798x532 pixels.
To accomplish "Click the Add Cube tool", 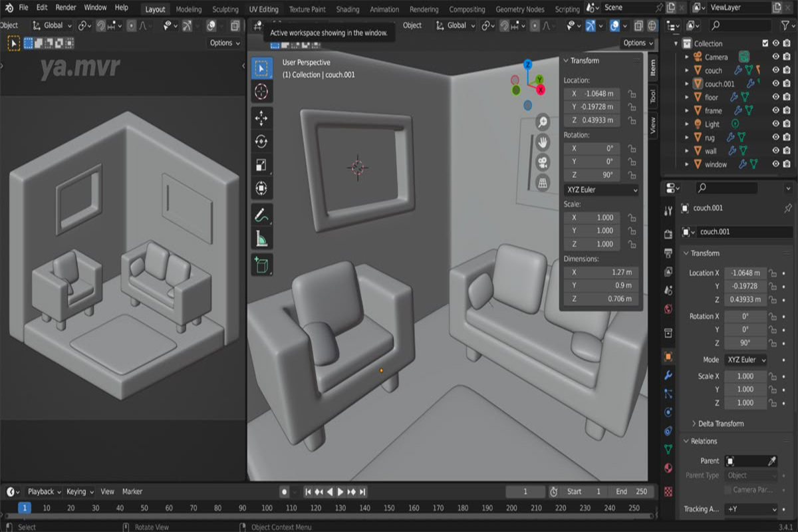I will click(261, 264).
